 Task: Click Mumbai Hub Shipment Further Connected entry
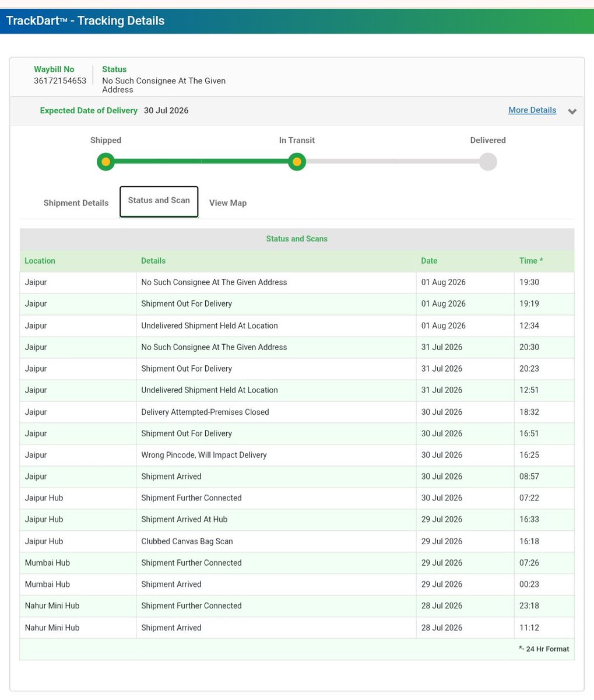(x=297, y=563)
